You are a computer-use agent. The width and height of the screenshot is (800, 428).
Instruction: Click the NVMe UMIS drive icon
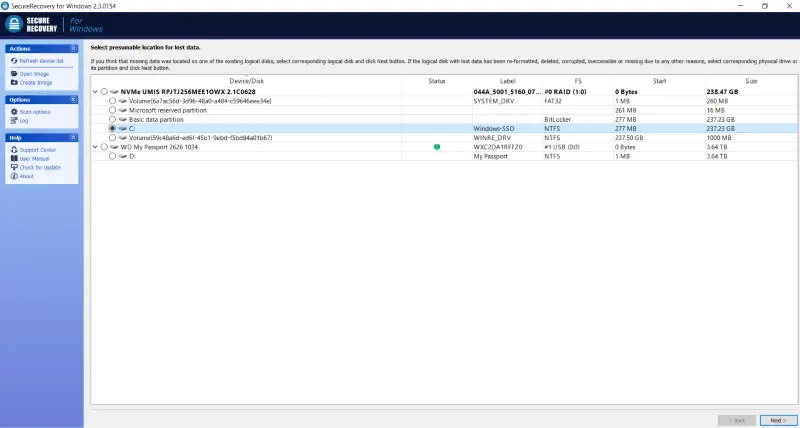pos(114,92)
